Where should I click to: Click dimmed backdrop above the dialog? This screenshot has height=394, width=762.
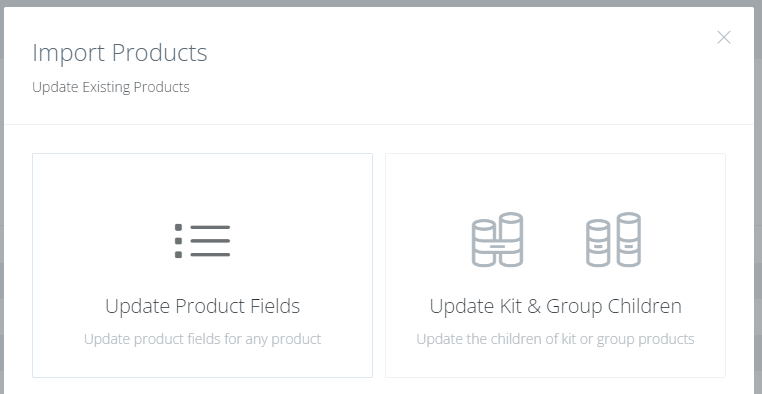pos(381,3)
